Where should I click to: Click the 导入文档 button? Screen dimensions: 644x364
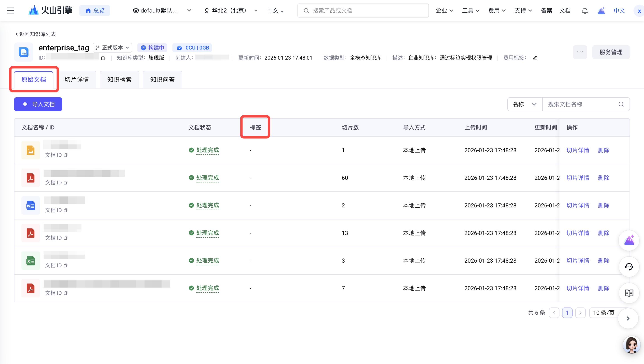click(x=38, y=104)
